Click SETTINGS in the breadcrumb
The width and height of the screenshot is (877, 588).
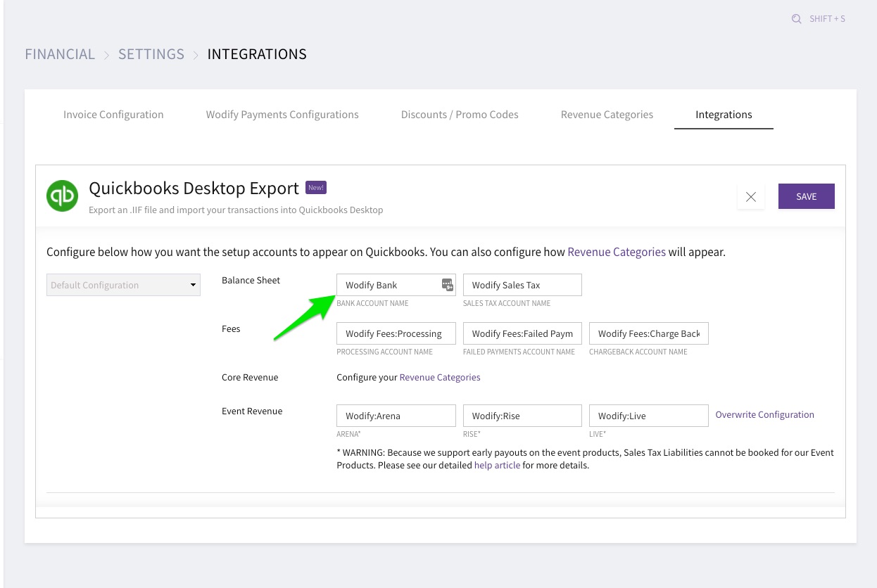pyautogui.click(x=151, y=54)
